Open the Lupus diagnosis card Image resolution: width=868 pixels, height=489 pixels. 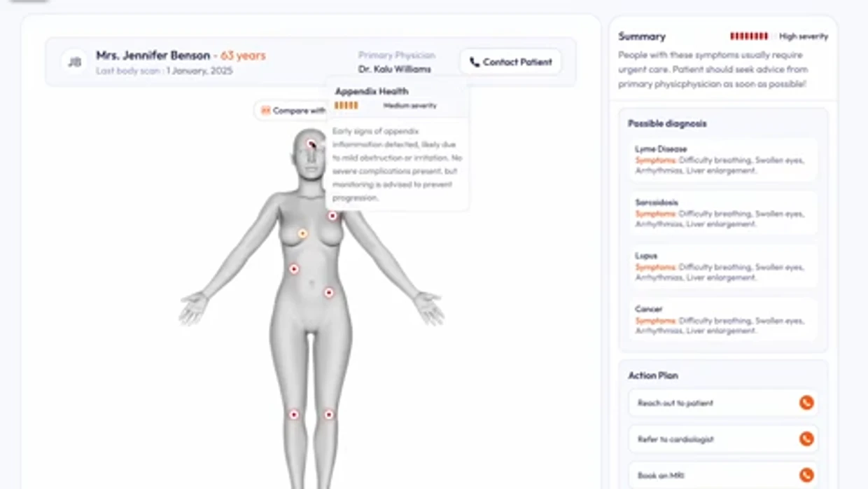[723, 266]
